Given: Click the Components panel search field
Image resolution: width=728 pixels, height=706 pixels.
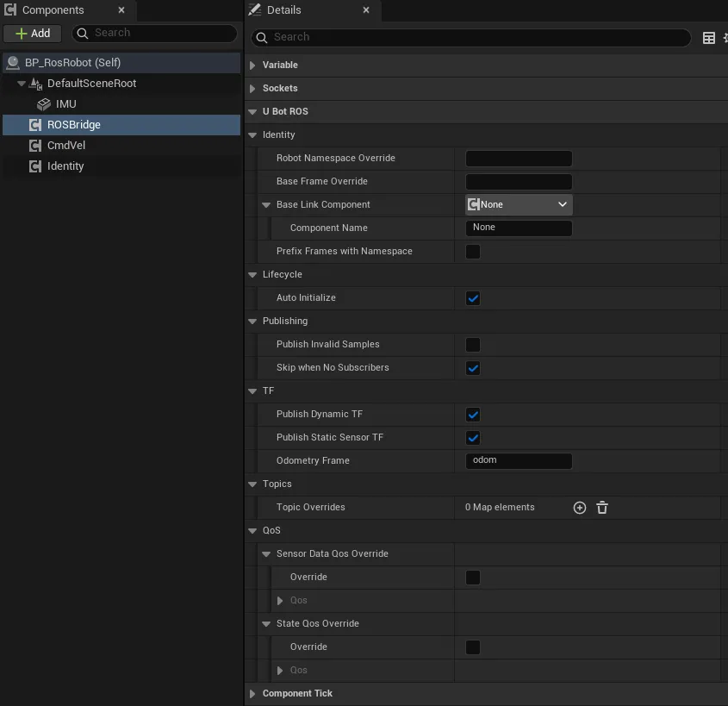Looking at the screenshot, I should pos(154,34).
